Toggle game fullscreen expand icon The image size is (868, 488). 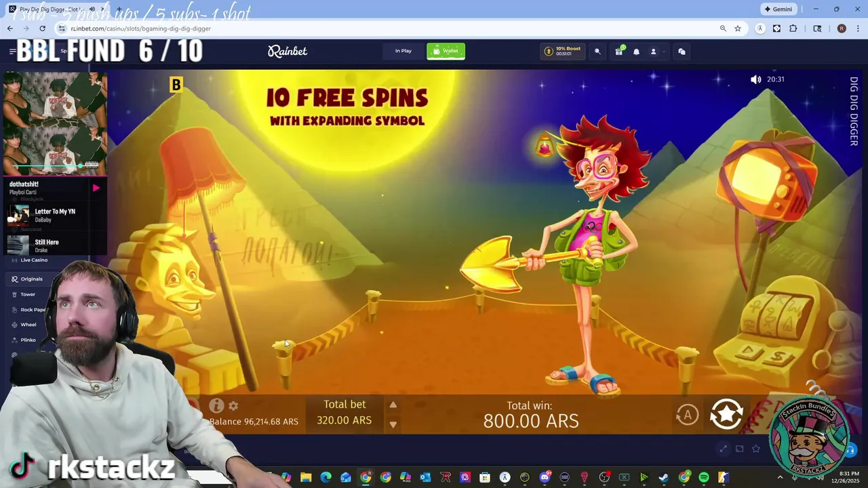click(723, 449)
